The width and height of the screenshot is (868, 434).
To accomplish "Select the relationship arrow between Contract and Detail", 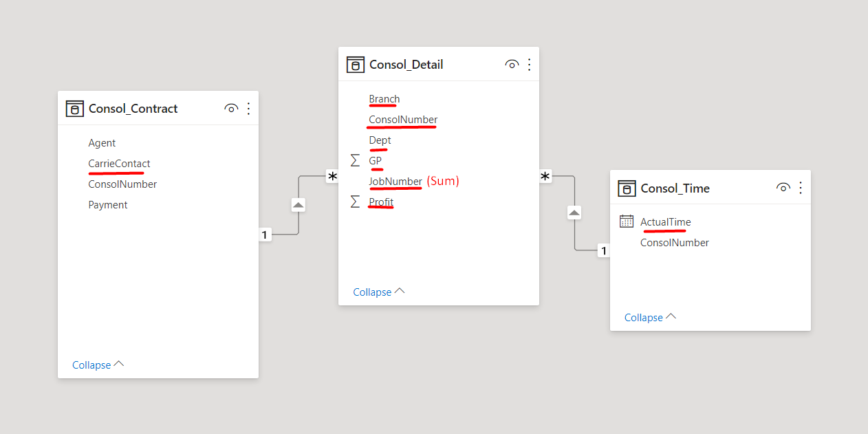I will (299, 205).
